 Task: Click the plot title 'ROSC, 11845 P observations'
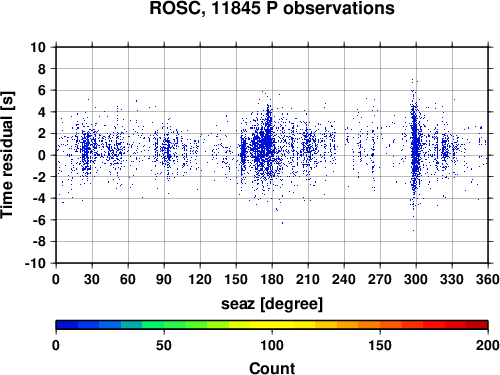coord(272,8)
